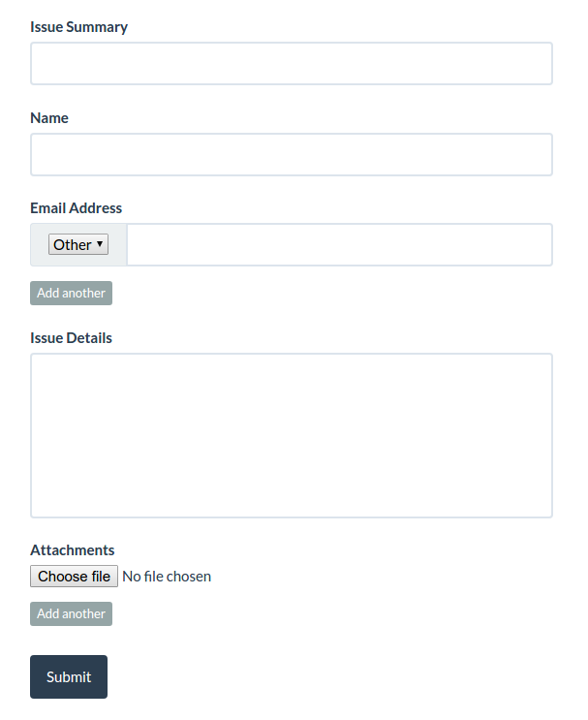The width and height of the screenshot is (588, 720).
Task: Focus the Email Address text field
Action: [340, 245]
